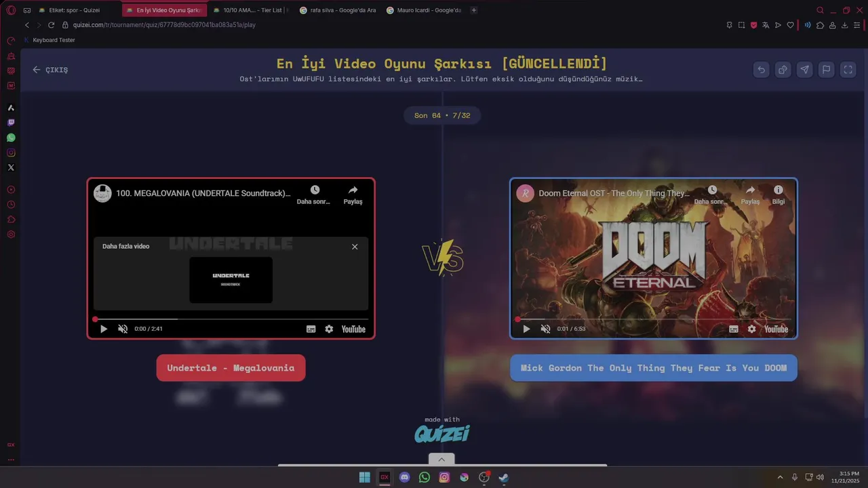
Task: Open Steam from the taskbar
Action: click(504, 477)
